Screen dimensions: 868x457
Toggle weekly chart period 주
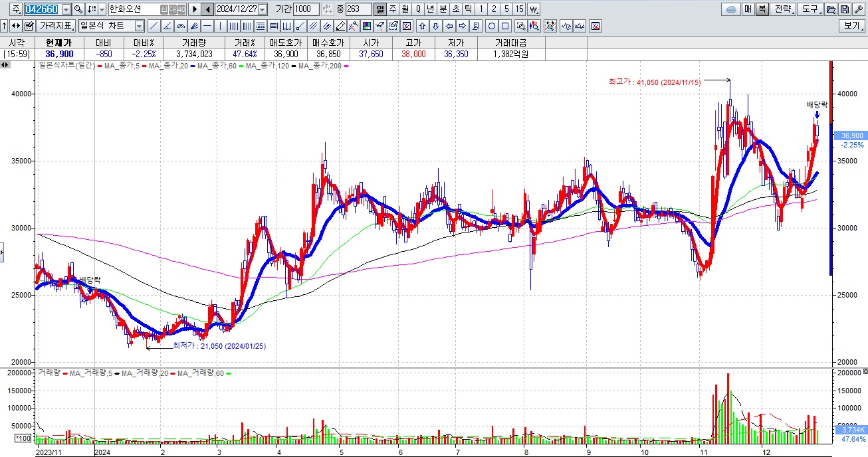pos(393,9)
